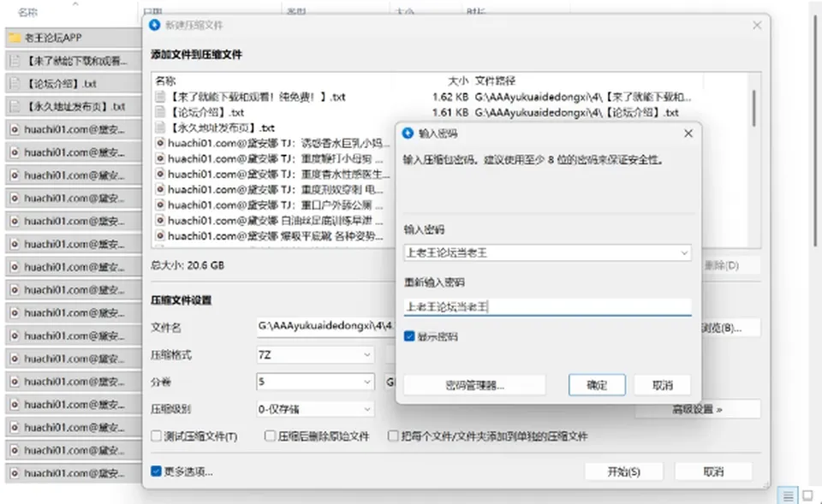Focus the 重新输入密码 text field
This screenshot has width=822, height=504.
click(x=547, y=307)
